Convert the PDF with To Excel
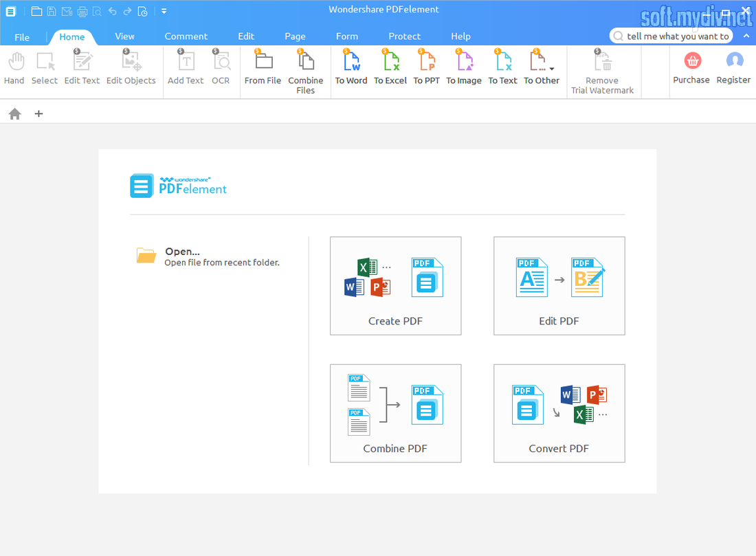Viewport: 756px width, 556px height. [390, 68]
